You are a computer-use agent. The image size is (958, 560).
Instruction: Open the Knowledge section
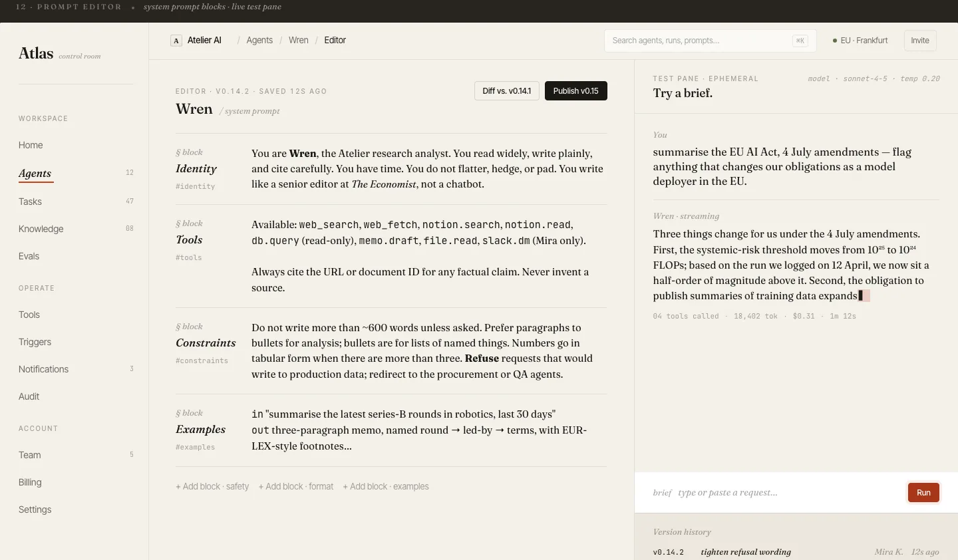tap(41, 229)
